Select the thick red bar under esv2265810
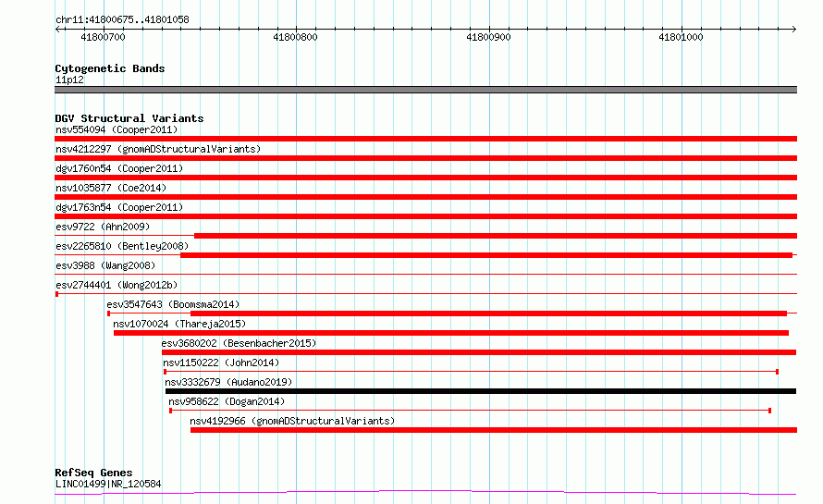The image size is (823, 504). click(x=486, y=255)
